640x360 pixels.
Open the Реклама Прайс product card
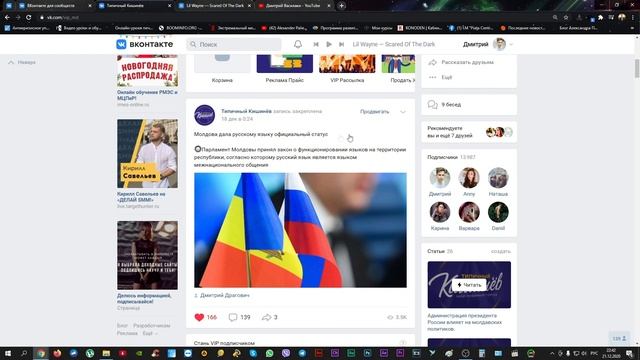[284, 69]
